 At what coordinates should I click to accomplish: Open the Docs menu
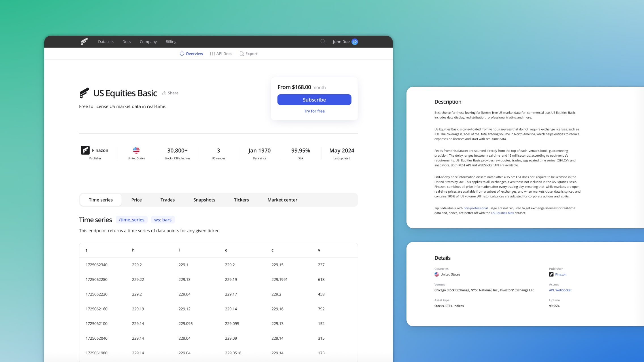127,42
